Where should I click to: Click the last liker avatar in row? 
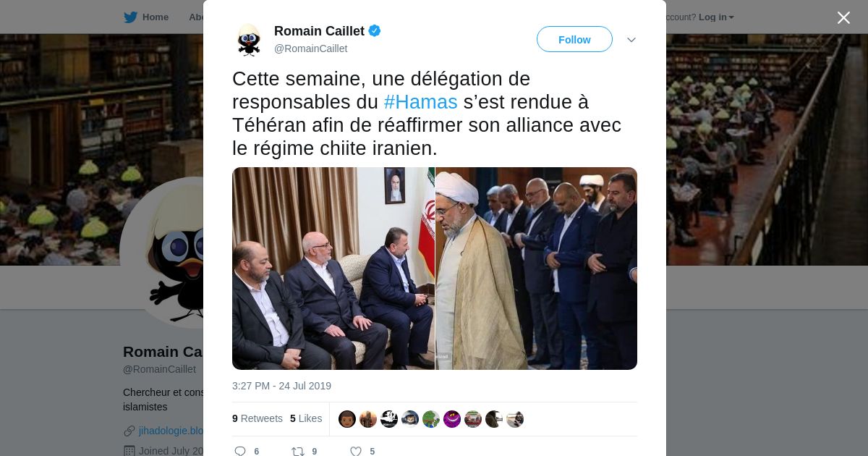515,419
